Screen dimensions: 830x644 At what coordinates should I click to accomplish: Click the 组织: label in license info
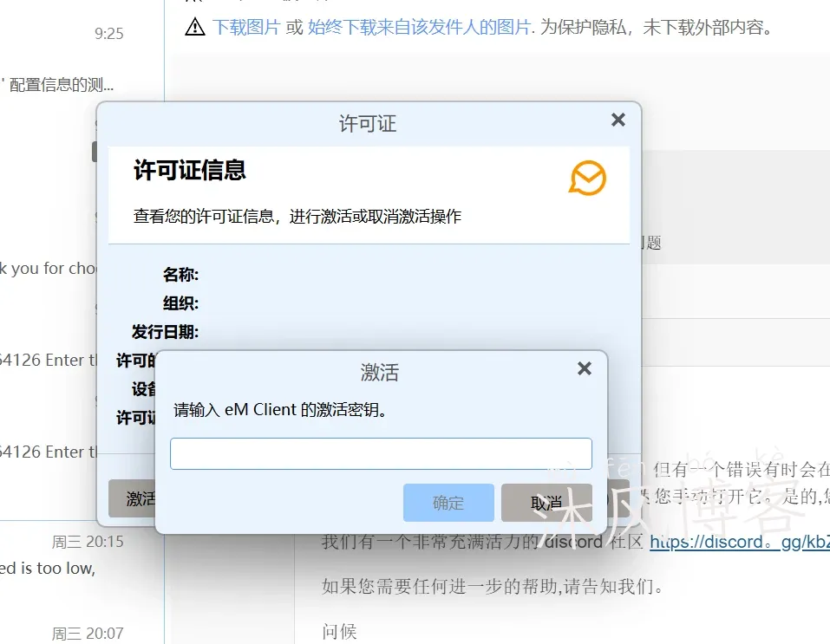coord(180,303)
